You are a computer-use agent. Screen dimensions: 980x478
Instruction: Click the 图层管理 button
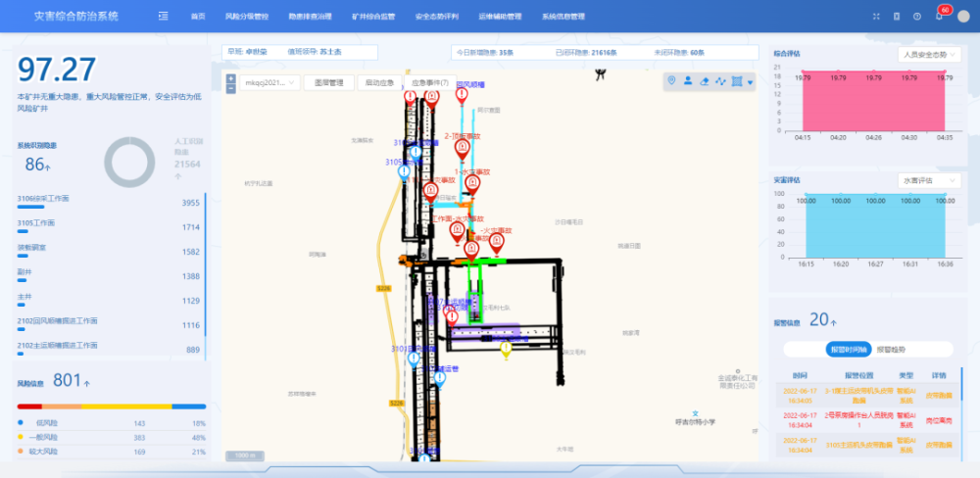click(x=328, y=83)
